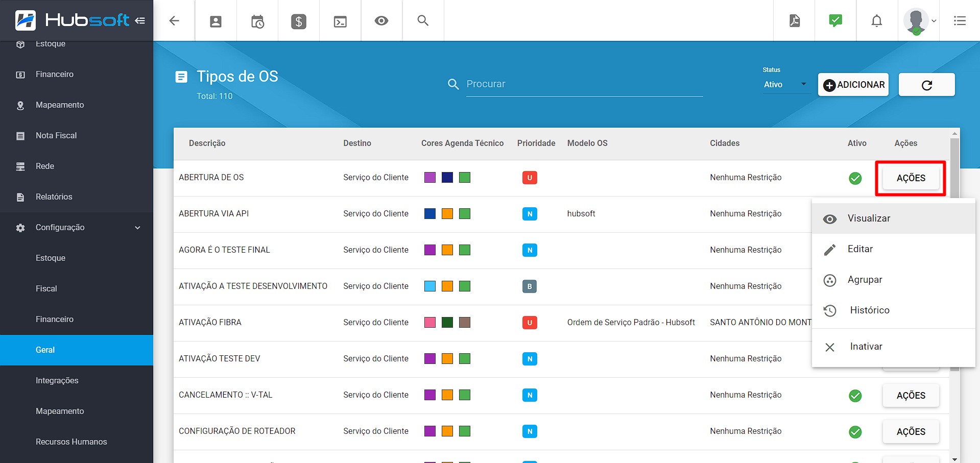Viewport: 980px width, 463px height.
Task: Open the client contacts icon in the toolbar
Action: coord(216,20)
